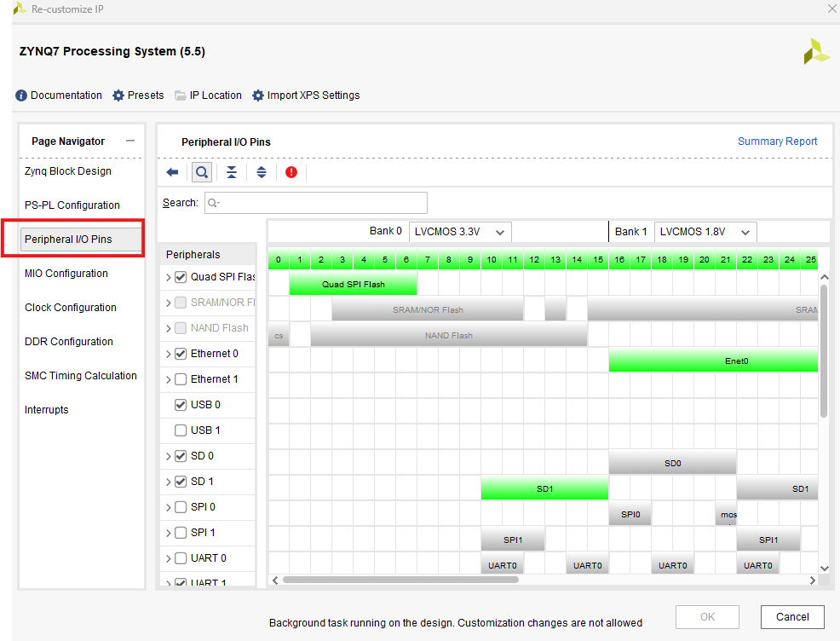Uncheck the USB 0 checkbox

181,405
